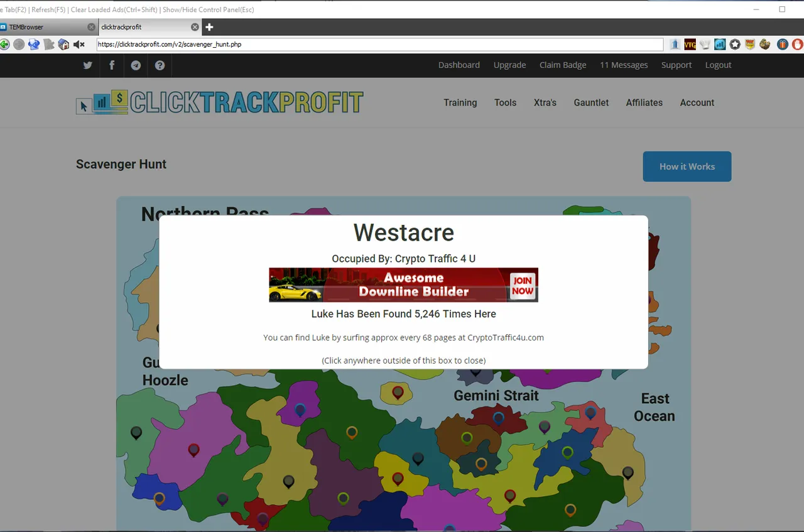Click the 'Click anywhere outside' close hint

click(x=403, y=360)
